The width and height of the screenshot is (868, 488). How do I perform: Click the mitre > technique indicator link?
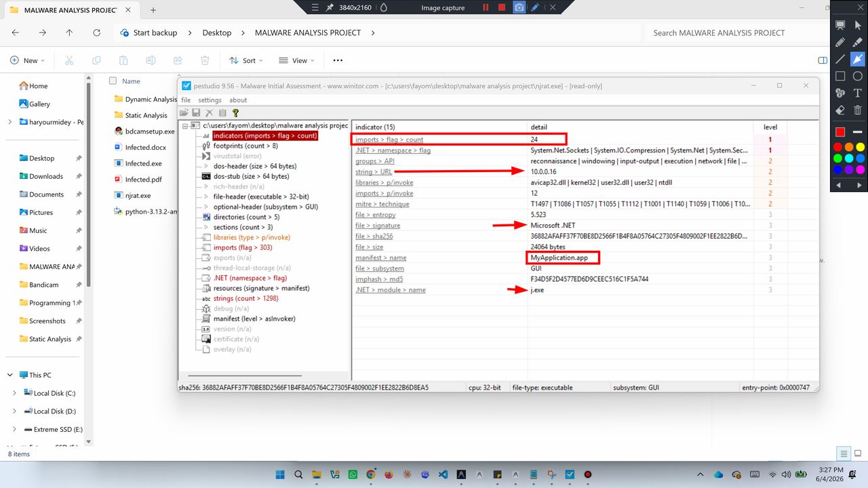click(x=382, y=203)
